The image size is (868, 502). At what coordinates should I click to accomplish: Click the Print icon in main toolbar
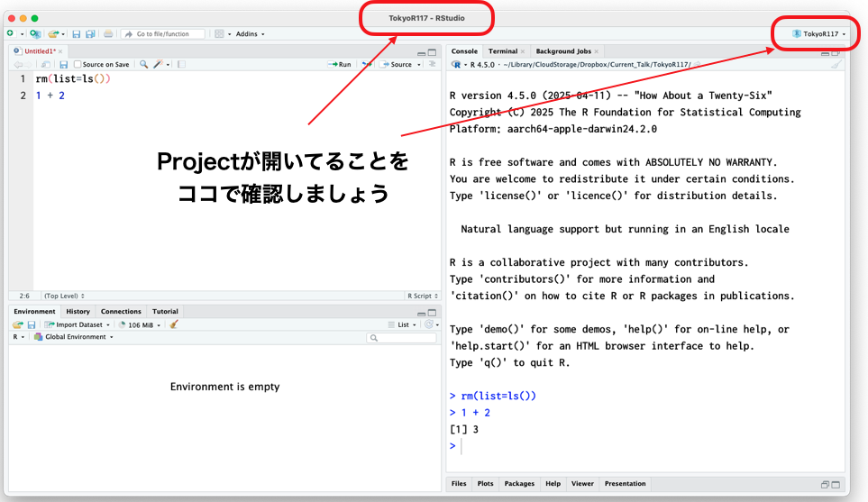click(x=108, y=33)
